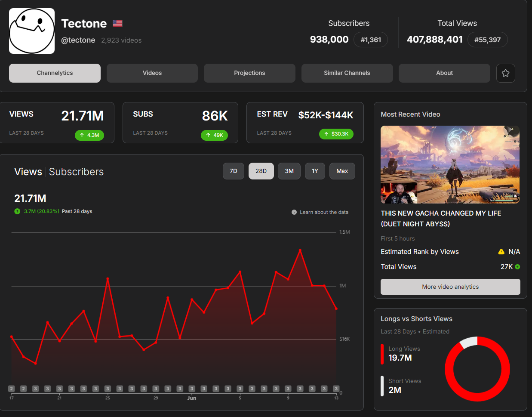Click the VIEWS last 28 days card
This screenshot has height=417, width=532.
(57, 123)
